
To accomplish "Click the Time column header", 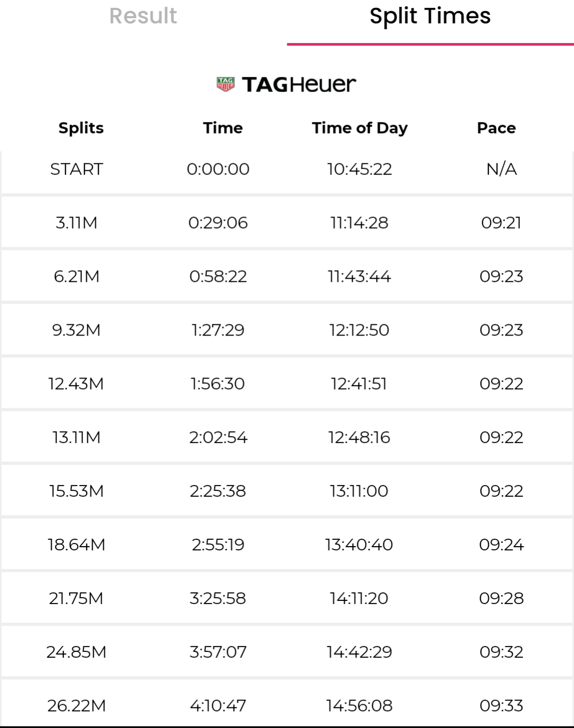I will (x=222, y=128).
